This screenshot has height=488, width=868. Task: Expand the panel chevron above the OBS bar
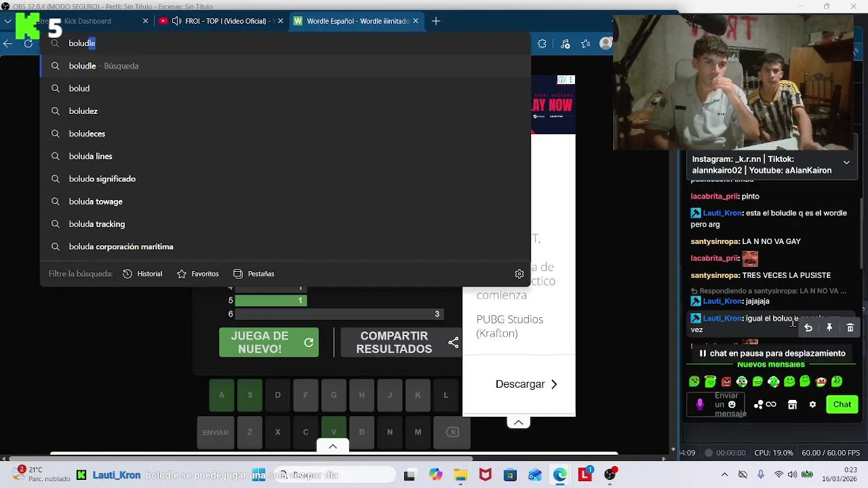(332, 446)
